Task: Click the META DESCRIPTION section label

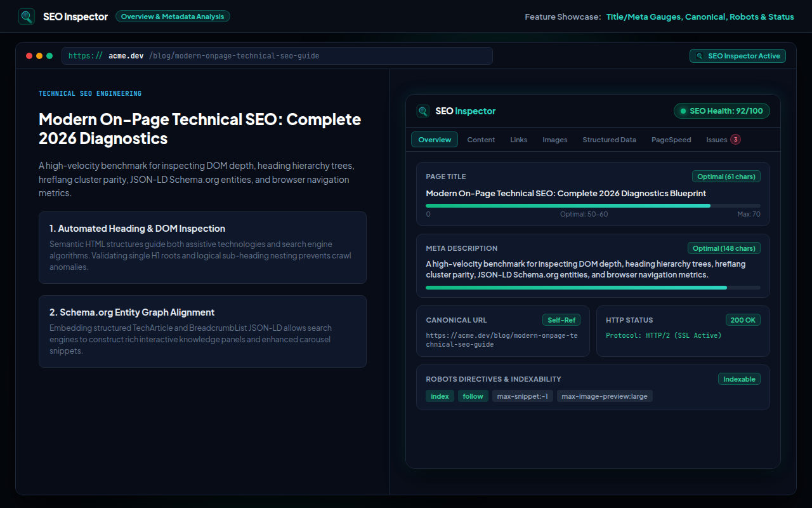Action: tap(462, 248)
